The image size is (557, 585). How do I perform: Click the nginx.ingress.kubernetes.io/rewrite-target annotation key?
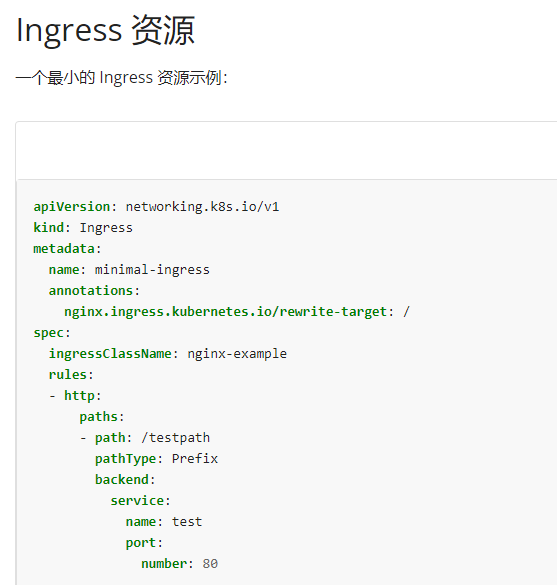pos(225,312)
